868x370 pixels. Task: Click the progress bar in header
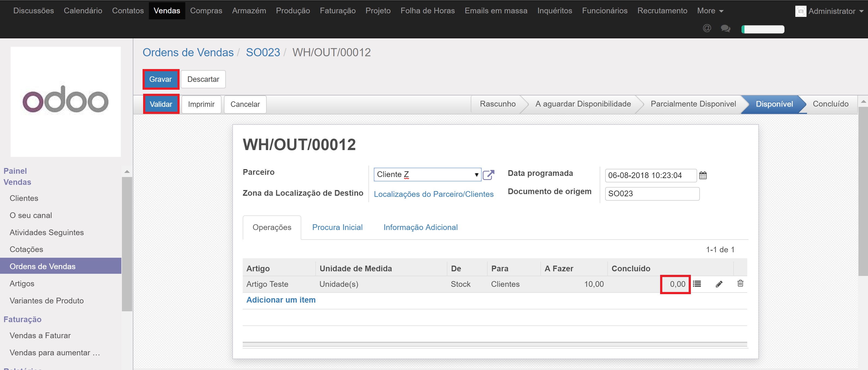point(762,29)
